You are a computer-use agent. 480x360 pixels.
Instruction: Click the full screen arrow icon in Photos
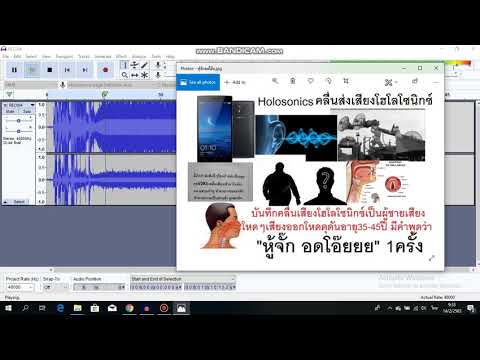432,258
